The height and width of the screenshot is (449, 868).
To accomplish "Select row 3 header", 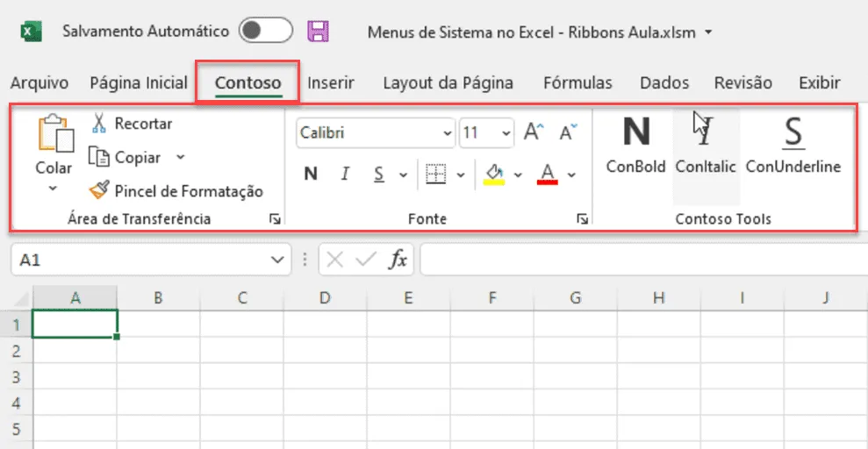I will click(x=17, y=377).
